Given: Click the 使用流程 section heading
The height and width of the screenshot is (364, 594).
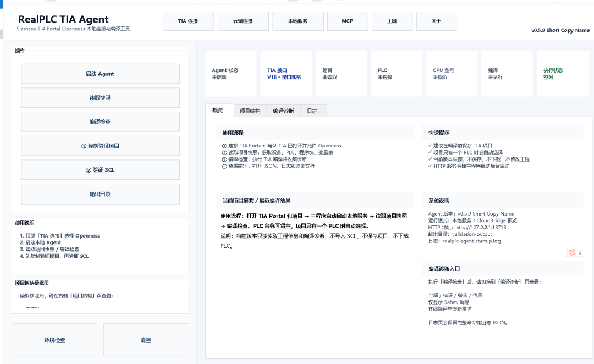Looking at the screenshot, I should point(233,133).
